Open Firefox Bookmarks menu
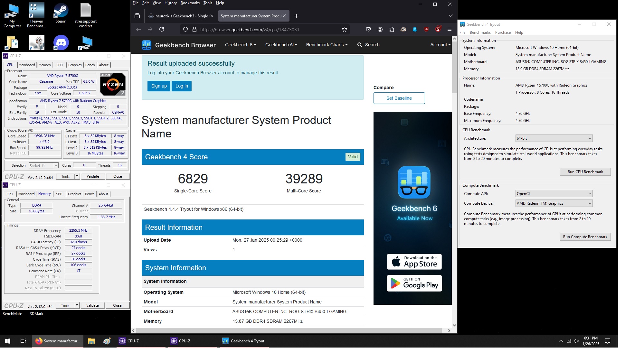 (190, 3)
